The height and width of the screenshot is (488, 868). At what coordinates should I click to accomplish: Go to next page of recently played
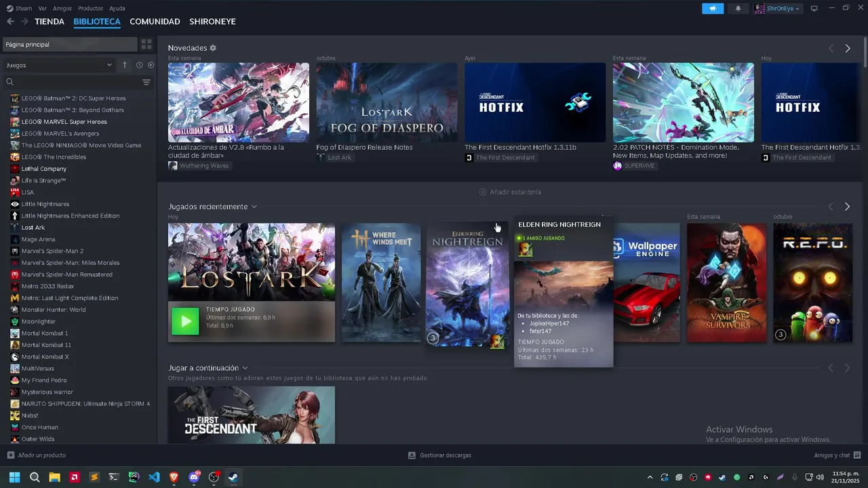848,207
